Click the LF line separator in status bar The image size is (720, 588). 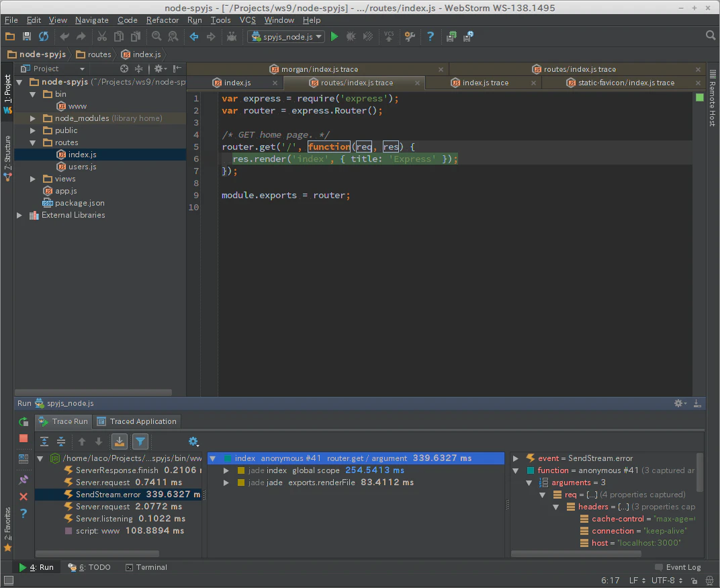point(637,580)
